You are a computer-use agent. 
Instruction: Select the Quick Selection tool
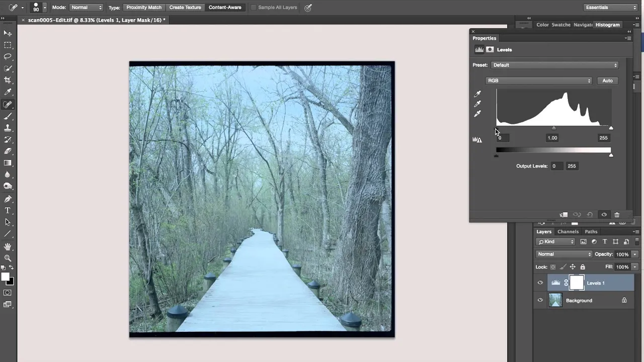point(8,68)
